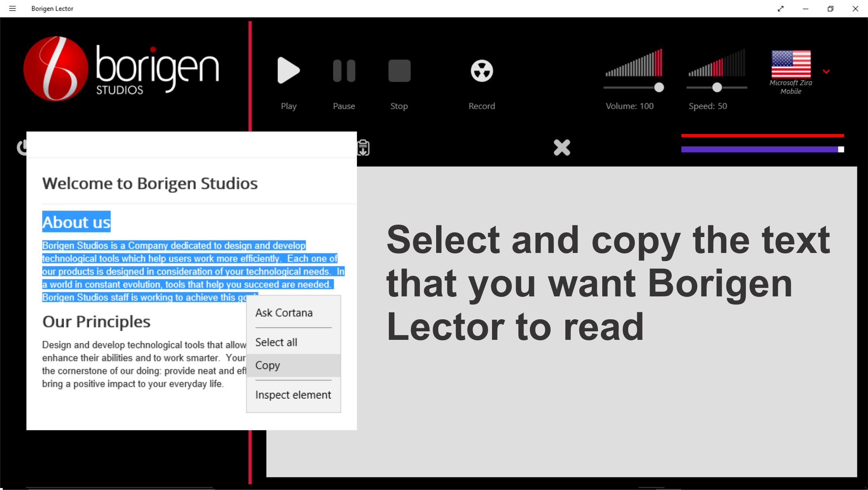Screen dimensions: 868x490
Task: Click Ask Cortana menu entry
Action: 284,313
